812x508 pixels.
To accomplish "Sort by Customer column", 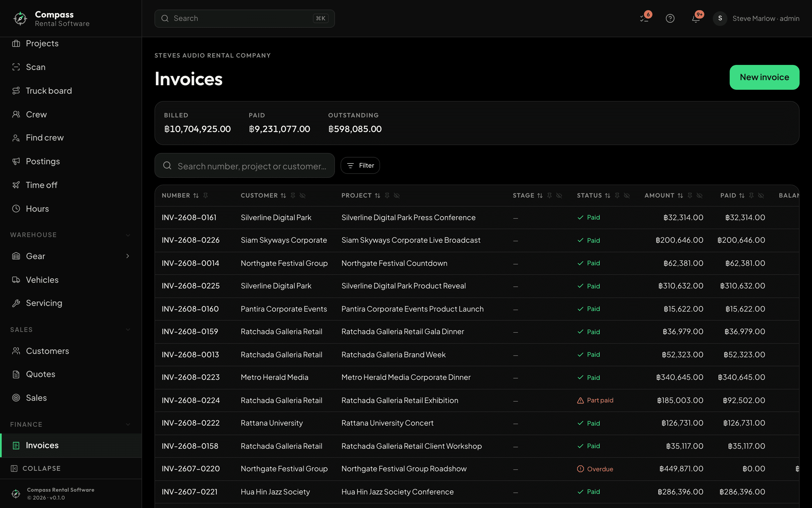I will (x=283, y=196).
